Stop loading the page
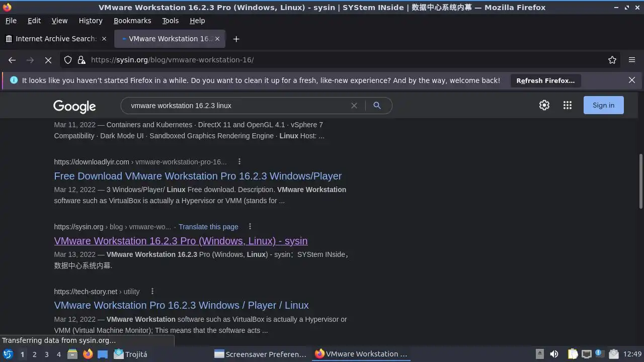644x362 pixels. [48, 60]
